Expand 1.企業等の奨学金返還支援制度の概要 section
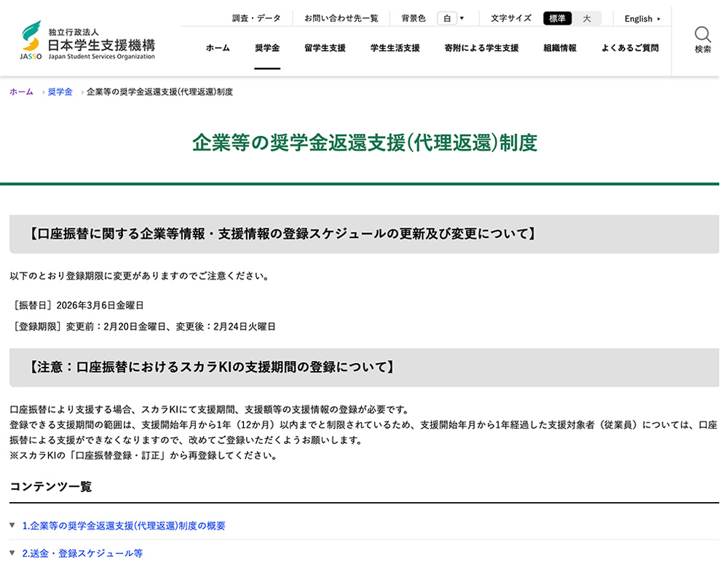Viewport: 728px width, 564px height. [x=124, y=525]
